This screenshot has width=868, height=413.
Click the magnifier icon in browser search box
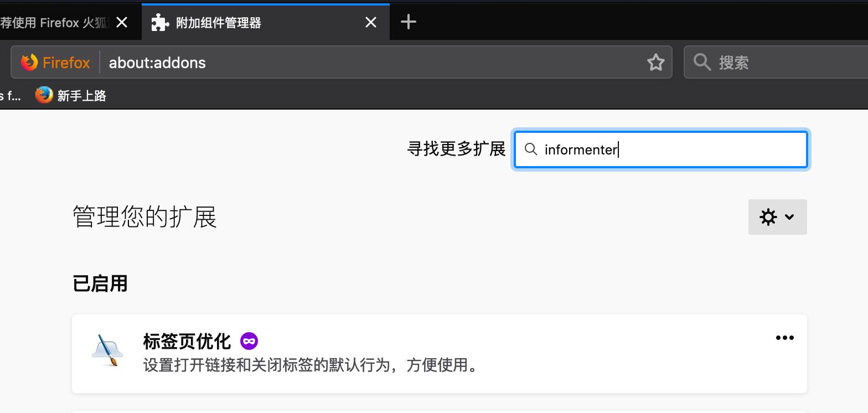coord(702,62)
